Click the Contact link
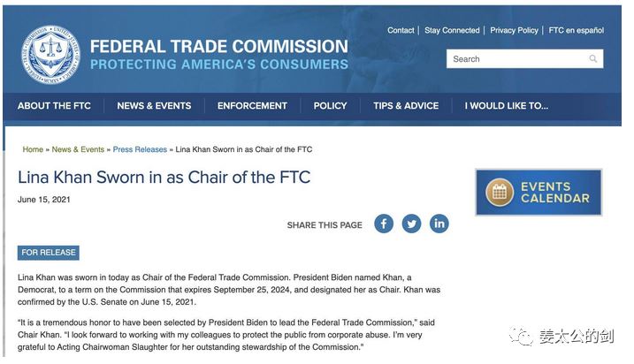This screenshot has height=364, width=634. pos(401,30)
